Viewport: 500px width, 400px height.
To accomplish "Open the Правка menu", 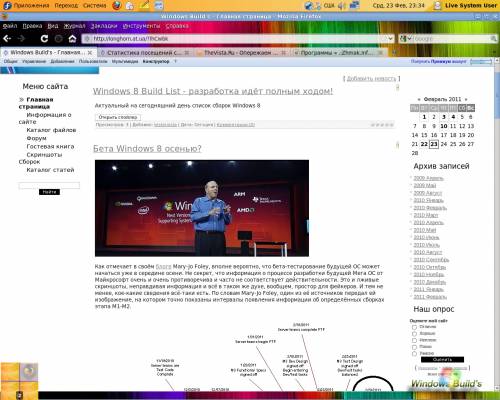I will [x=32, y=26].
